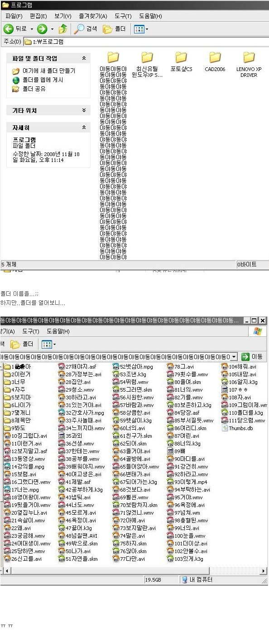The width and height of the screenshot is (269, 644).
Task: Click the green Back arrow button
Action: pyautogui.click(x=8, y=29)
